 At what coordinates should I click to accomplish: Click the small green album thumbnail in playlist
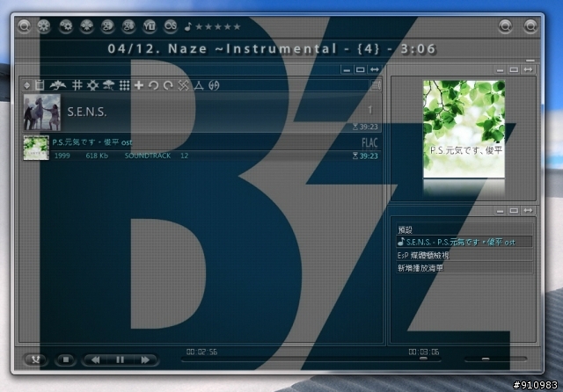(36, 148)
